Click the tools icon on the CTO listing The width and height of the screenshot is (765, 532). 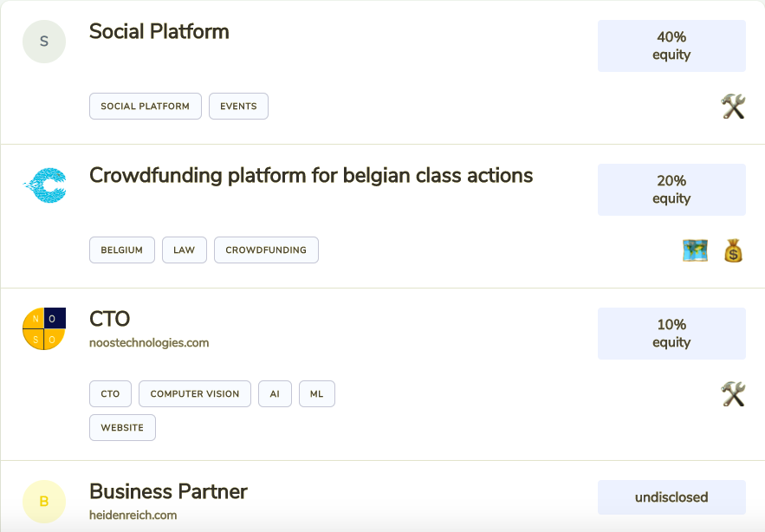(733, 394)
